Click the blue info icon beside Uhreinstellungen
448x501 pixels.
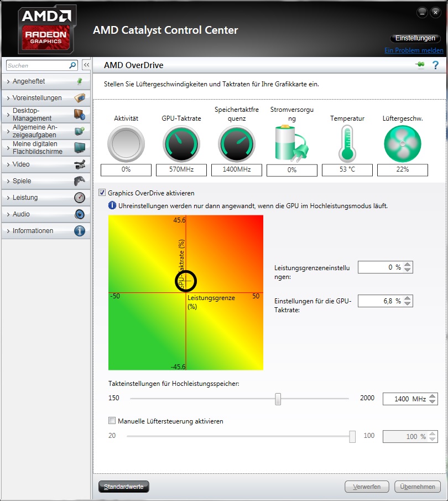[112, 205]
